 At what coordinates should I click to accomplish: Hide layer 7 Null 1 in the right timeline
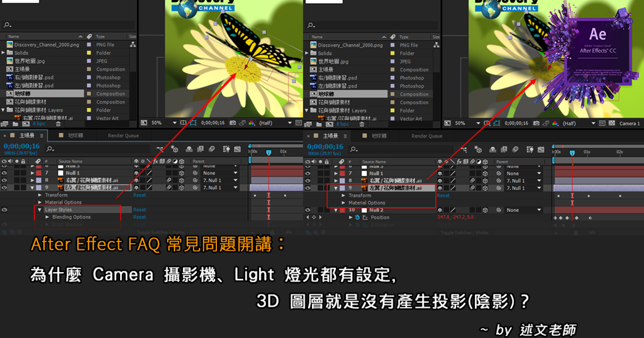coord(308,173)
